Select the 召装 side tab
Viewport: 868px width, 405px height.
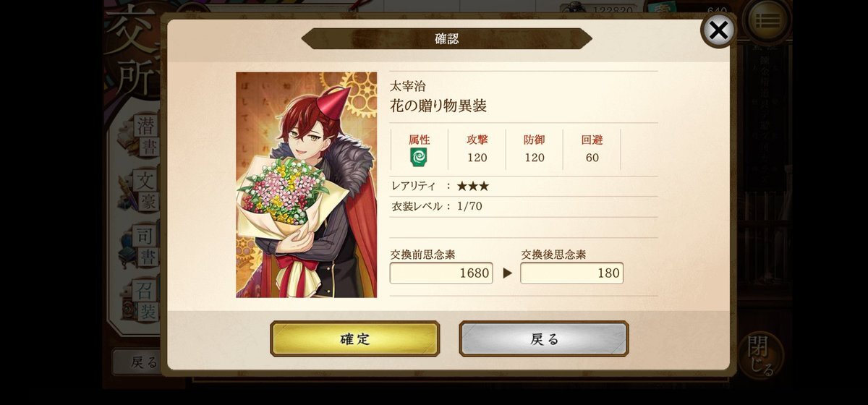[x=146, y=300]
